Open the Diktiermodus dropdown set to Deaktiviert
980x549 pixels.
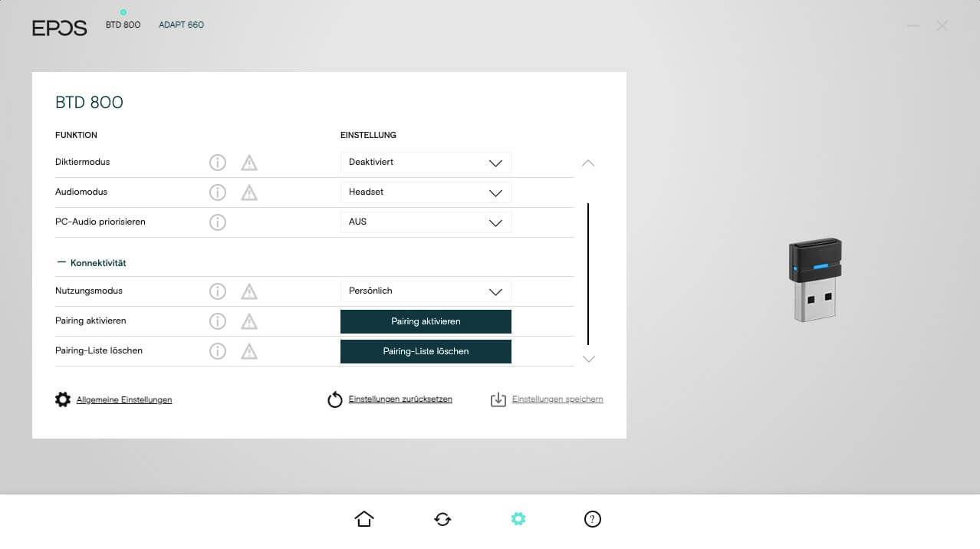(x=426, y=163)
